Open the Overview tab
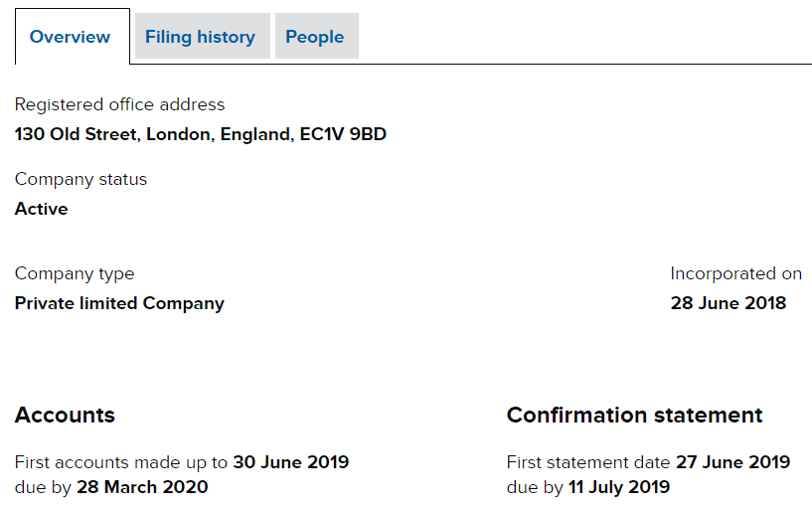Screen dimensions: 812x510 pos(71,37)
